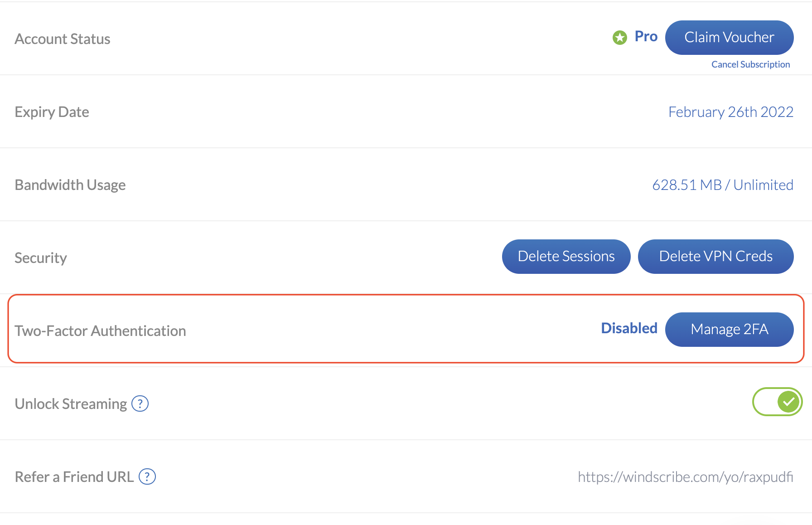Viewport: 812px width, 525px height.
Task: Open the Unlock Streaming help question mark
Action: [x=140, y=403]
